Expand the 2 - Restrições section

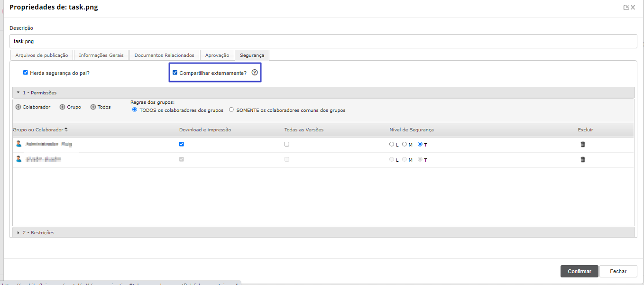click(18, 232)
